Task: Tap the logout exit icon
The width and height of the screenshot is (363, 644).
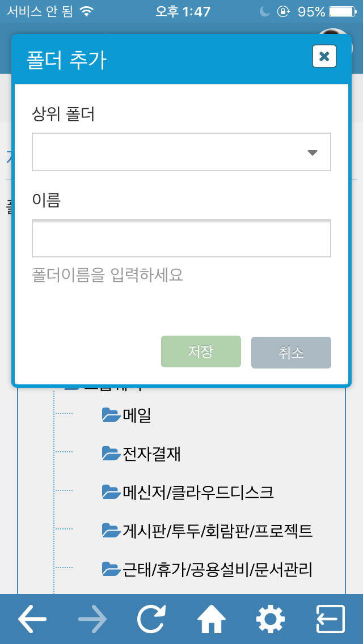Action: [331, 618]
